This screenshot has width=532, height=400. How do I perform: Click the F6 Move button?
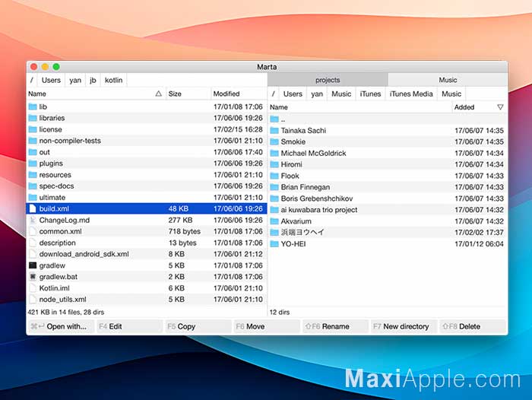[267, 326]
